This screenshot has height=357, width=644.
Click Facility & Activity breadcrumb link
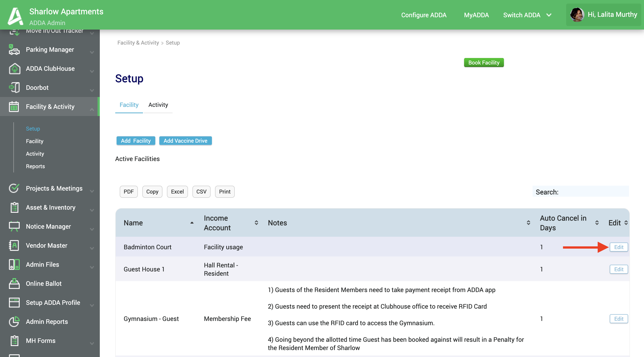point(138,43)
